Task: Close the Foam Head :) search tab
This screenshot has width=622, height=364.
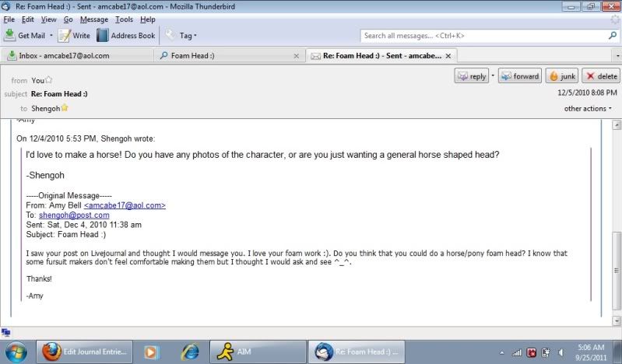Action: (296, 56)
